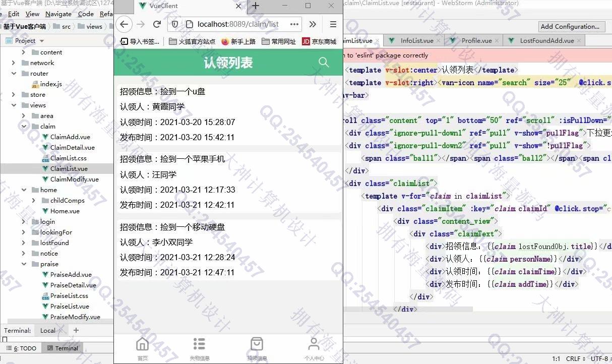The width and height of the screenshot is (612, 364).
Task: Expand the content folder in the project tree
Action: tap(23, 52)
